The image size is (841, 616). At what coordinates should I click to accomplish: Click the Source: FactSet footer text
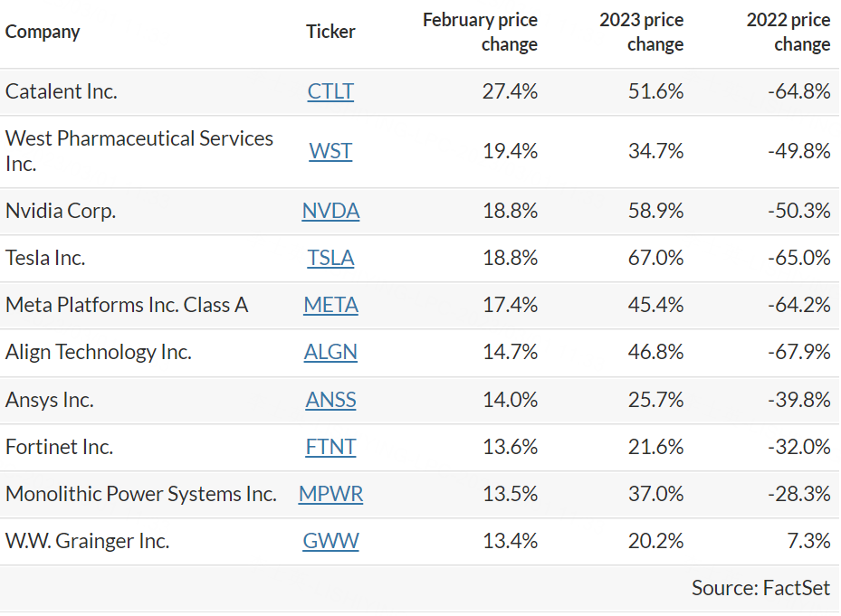760,588
